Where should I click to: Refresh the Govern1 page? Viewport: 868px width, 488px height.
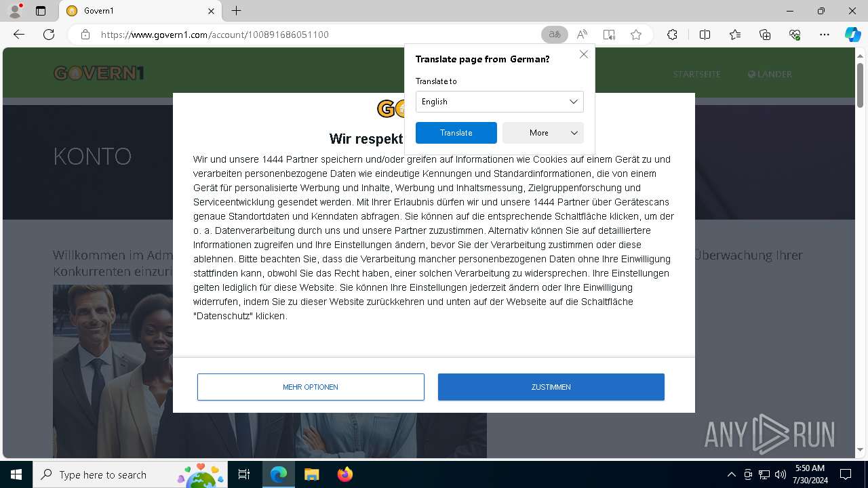(x=49, y=35)
